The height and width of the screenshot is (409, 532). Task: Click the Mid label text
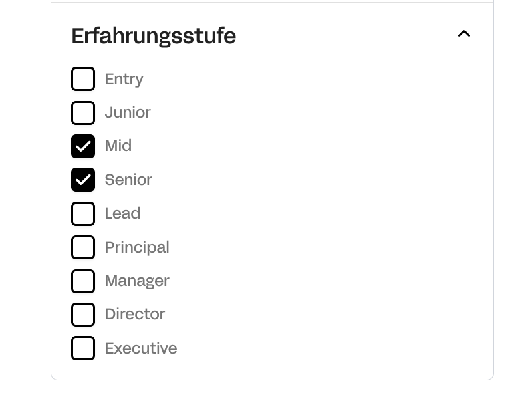pos(118,146)
